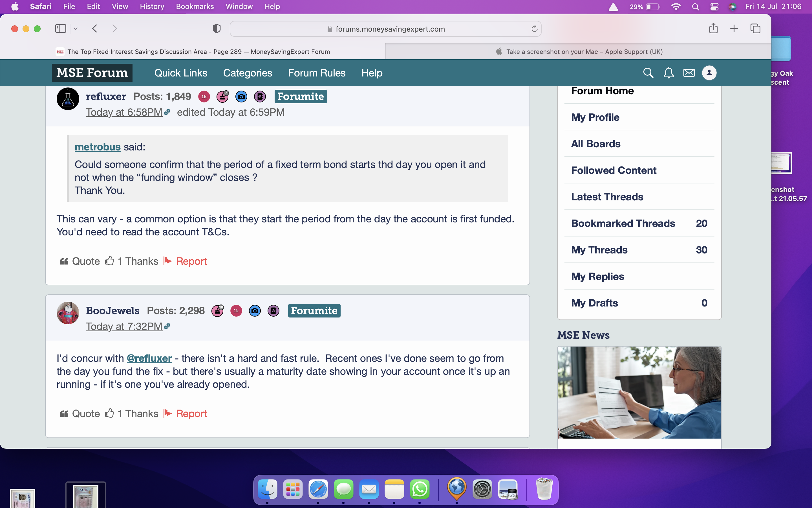Open the user profile avatar icon
The image size is (812, 508).
click(709, 73)
